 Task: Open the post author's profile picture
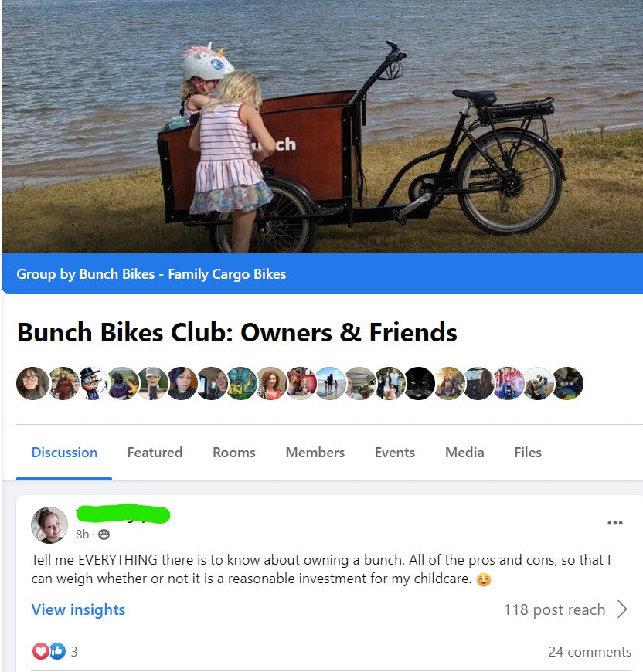click(49, 525)
